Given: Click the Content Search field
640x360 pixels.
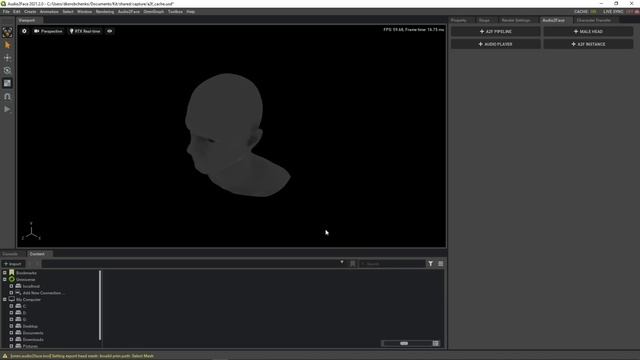Looking at the screenshot, I should [392, 264].
